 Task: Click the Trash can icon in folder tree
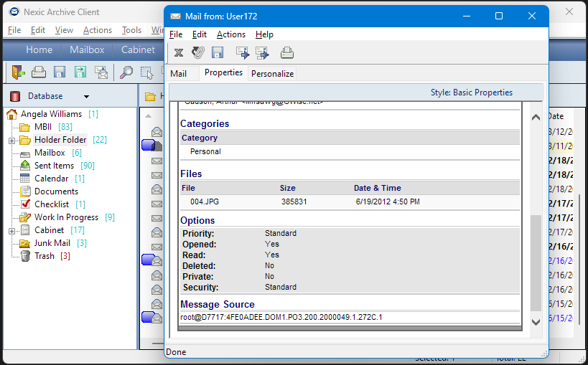25,256
